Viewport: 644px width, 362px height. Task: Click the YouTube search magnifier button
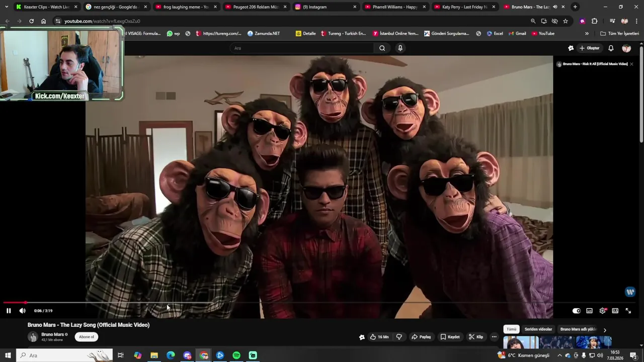pyautogui.click(x=382, y=48)
